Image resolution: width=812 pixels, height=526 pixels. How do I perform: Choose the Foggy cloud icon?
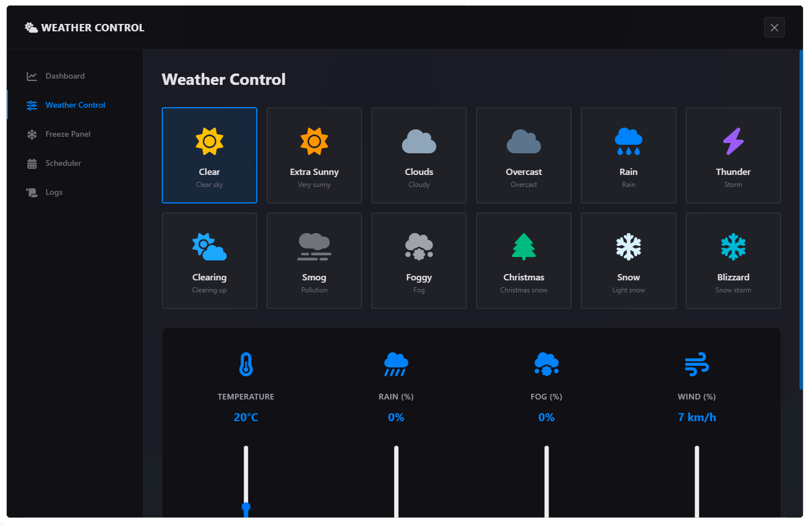[419, 247]
